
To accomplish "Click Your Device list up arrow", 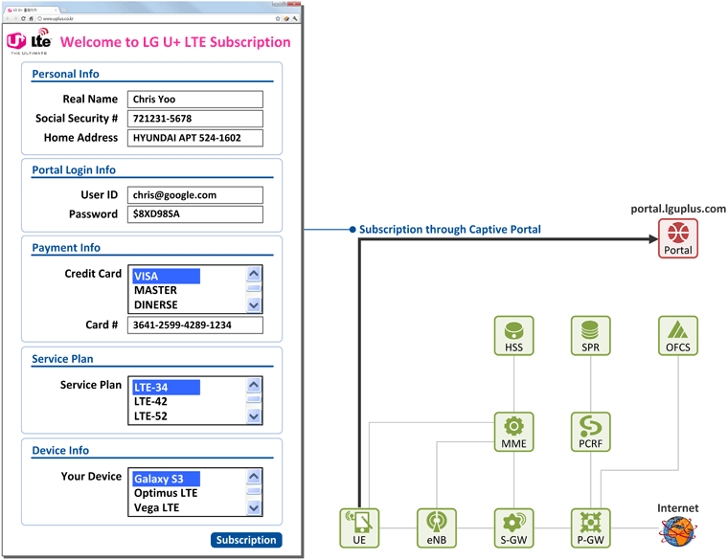I will click(254, 477).
